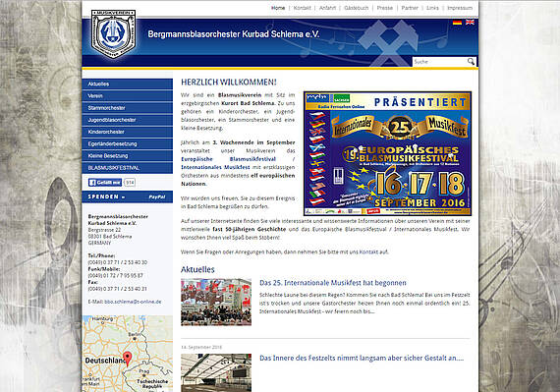
Task: Select Verein in the sidebar
Action: tap(127, 96)
